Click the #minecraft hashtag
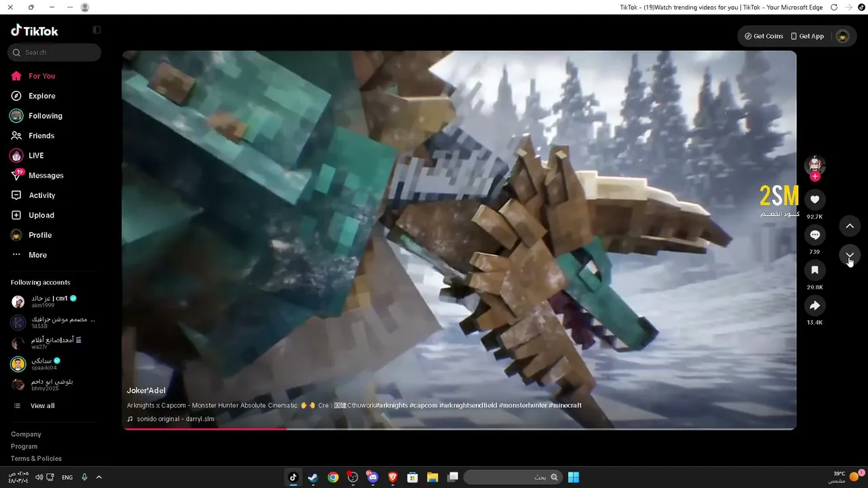The height and width of the screenshot is (488, 868). [565, 405]
